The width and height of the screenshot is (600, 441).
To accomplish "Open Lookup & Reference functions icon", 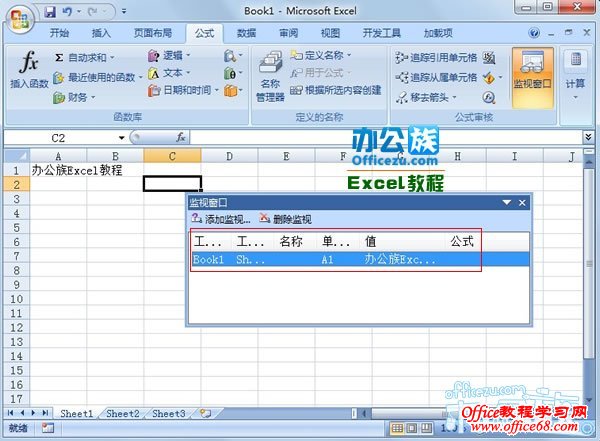I will (233, 56).
